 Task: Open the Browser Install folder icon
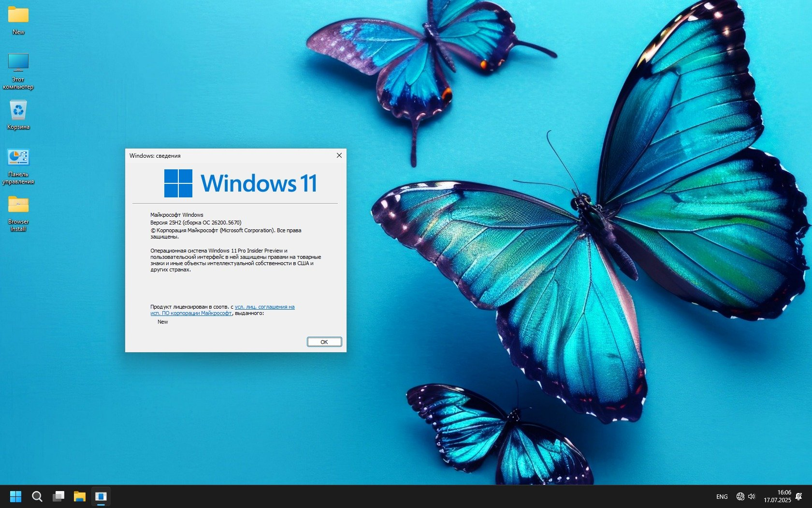click(18, 213)
